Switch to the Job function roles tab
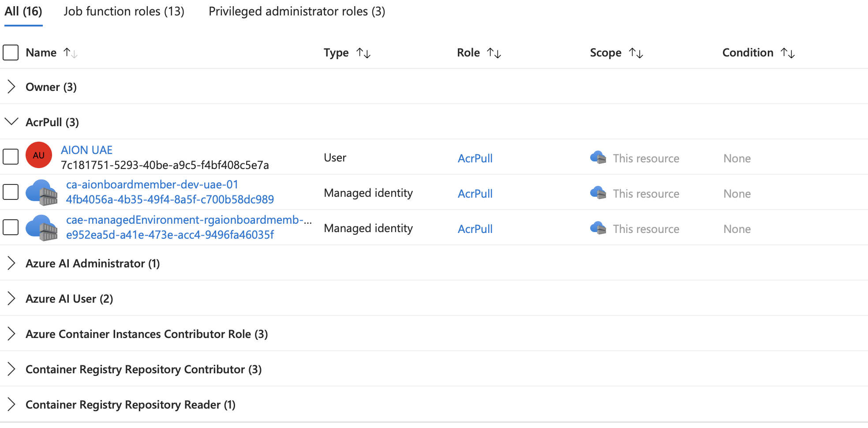 [x=124, y=11]
